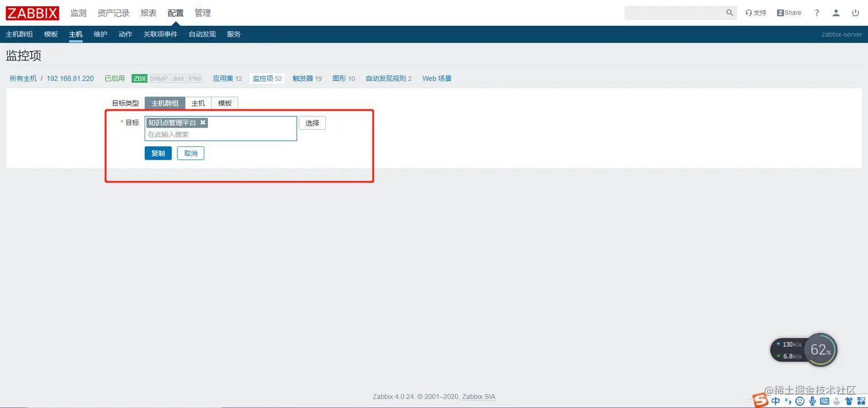Click the 选择 button beside target field
The image size is (868, 408).
click(312, 123)
